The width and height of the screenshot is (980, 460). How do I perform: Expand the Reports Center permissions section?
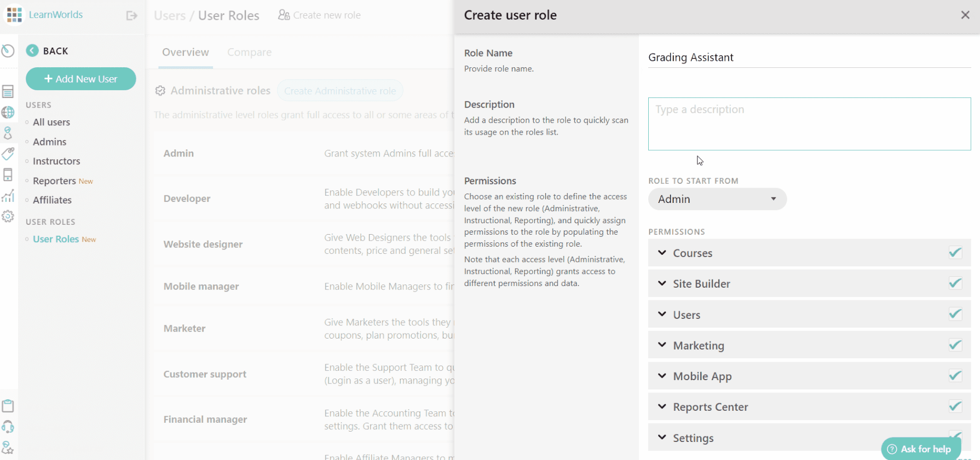662,407
